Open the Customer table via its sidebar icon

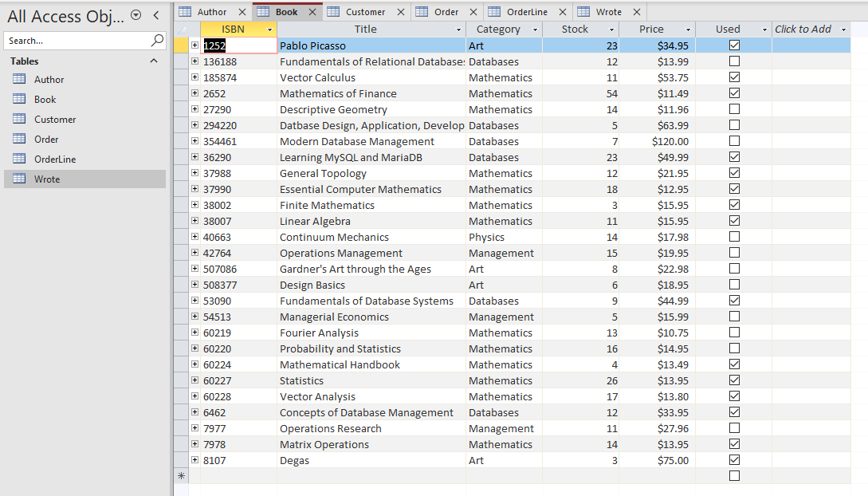[x=18, y=119]
